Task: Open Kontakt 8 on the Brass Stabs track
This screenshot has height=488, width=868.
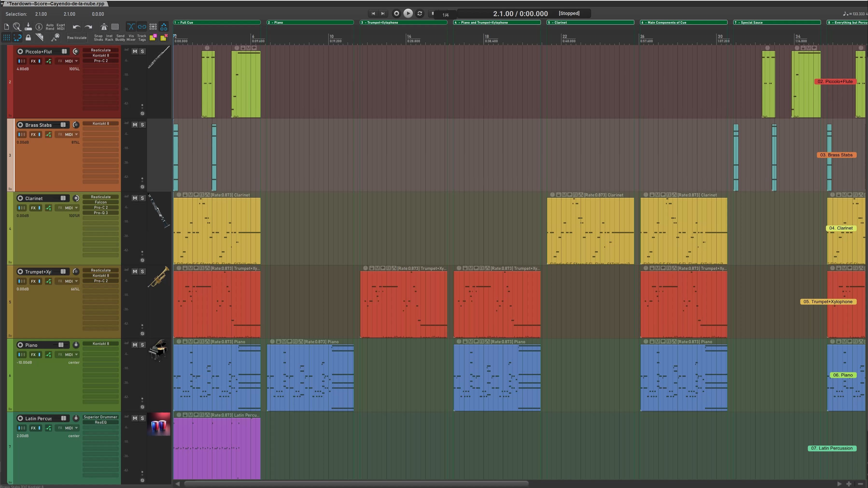Action: click(x=101, y=124)
